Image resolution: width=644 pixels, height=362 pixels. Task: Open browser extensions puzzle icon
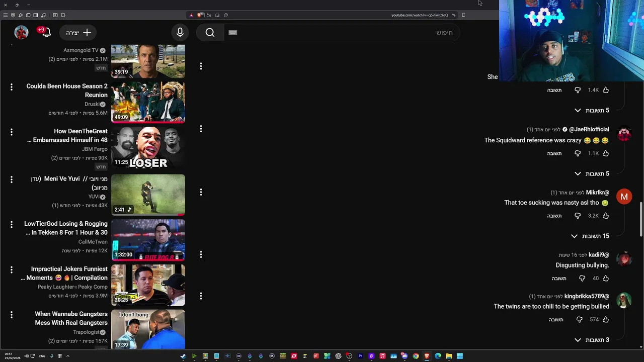63,15
